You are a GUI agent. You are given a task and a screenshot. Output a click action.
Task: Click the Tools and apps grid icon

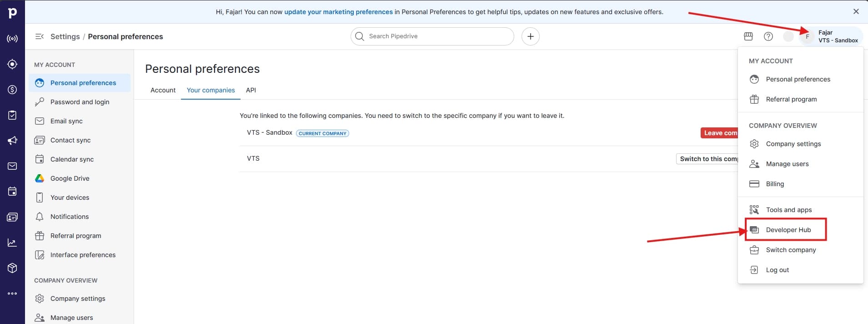[x=754, y=210]
